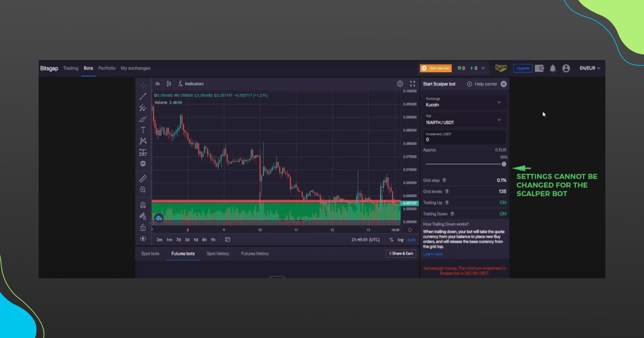
Task: Open chart settings gear
Action: 399,83
